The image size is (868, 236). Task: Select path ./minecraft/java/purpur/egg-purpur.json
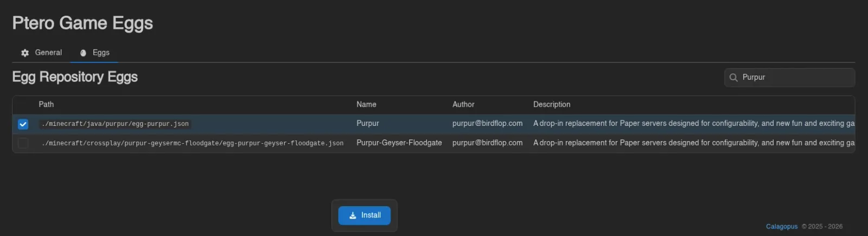115,124
